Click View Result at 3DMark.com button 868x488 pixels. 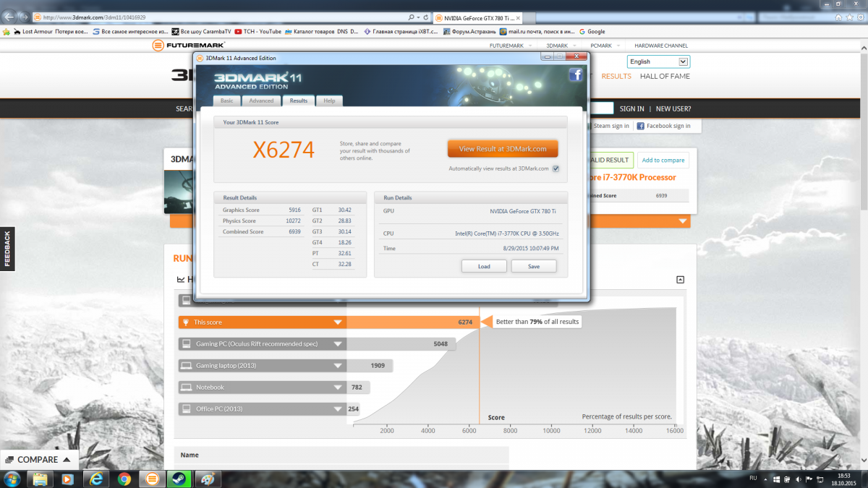(502, 149)
